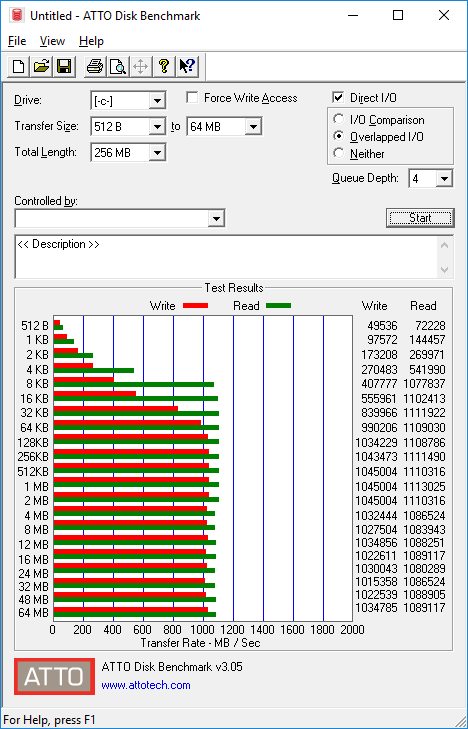Select the I/O Comparison radio button

click(339, 119)
